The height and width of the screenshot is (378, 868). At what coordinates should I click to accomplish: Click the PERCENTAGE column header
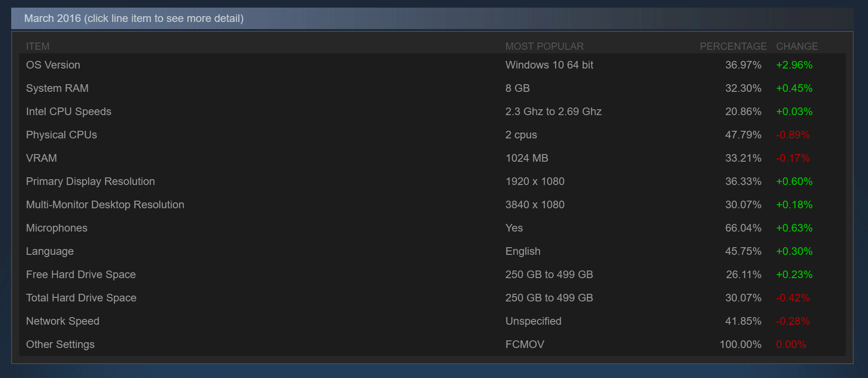tap(733, 46)
